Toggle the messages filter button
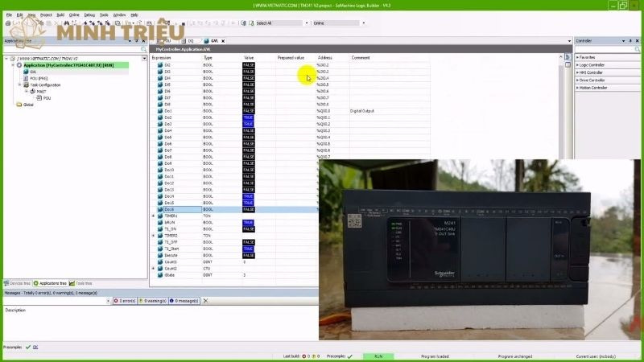 pyautogui.click(x=184, y=301)
